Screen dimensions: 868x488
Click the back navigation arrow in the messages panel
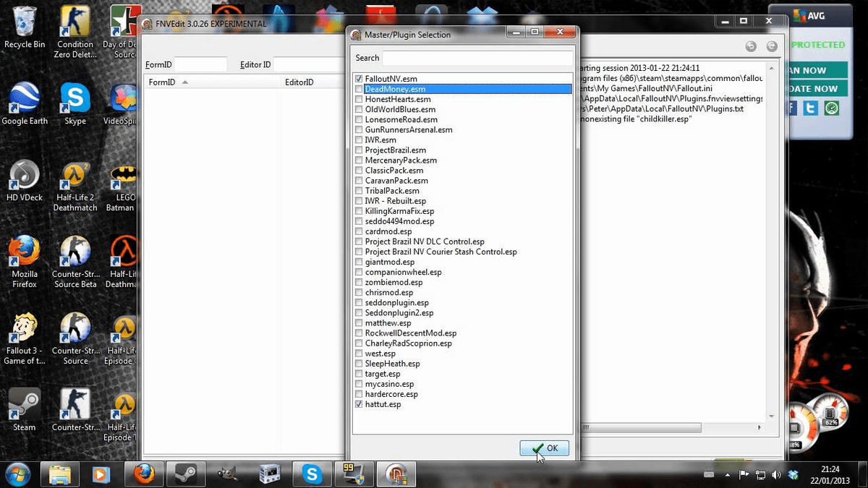(750, 45)
